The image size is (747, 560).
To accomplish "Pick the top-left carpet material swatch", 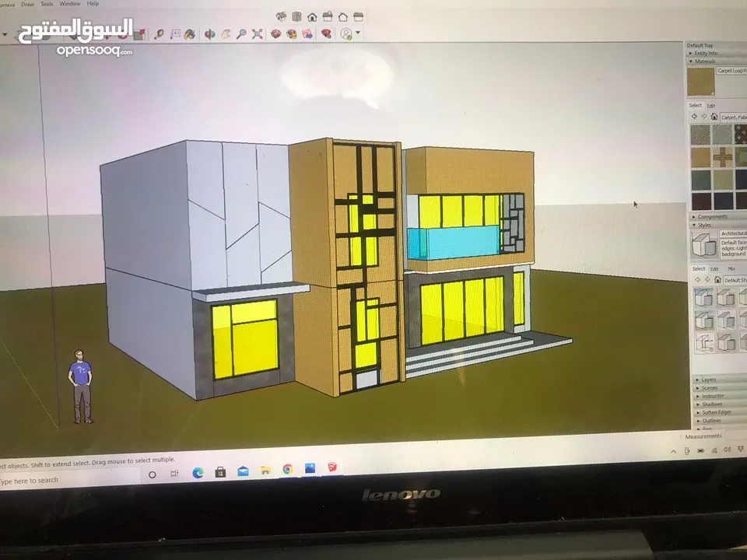I will [x=701, y=135].
